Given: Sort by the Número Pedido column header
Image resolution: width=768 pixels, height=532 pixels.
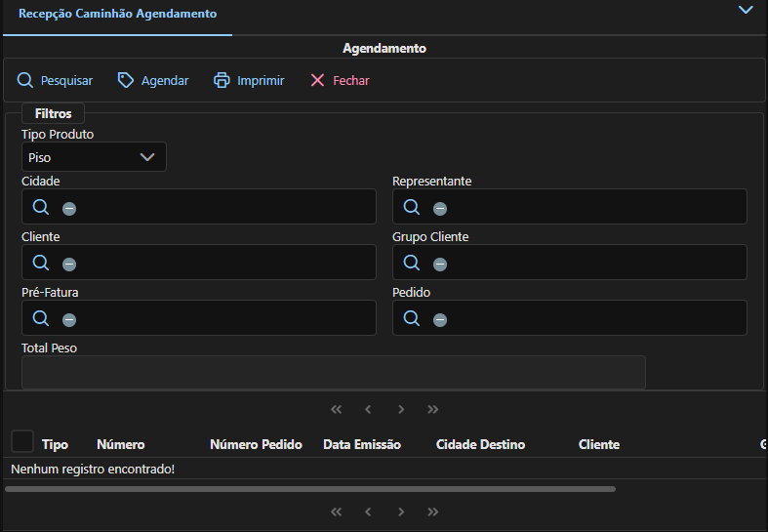Looking at the screenshot, I should (257, 444).
